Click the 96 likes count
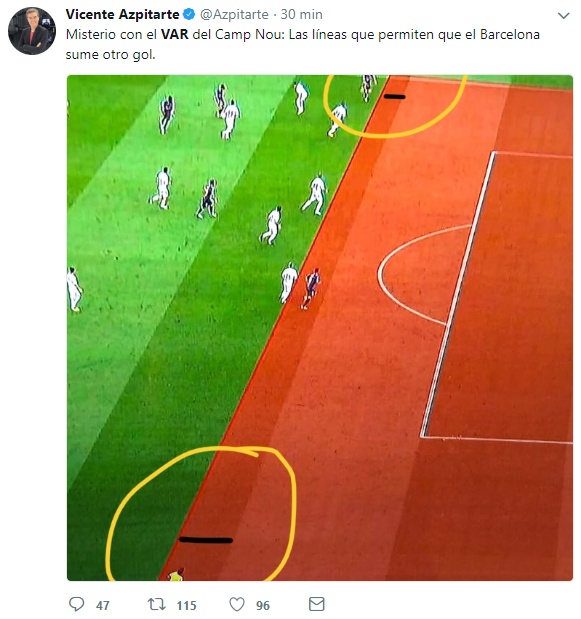Screen dimensions: 581x619 [x=263, y=605]
